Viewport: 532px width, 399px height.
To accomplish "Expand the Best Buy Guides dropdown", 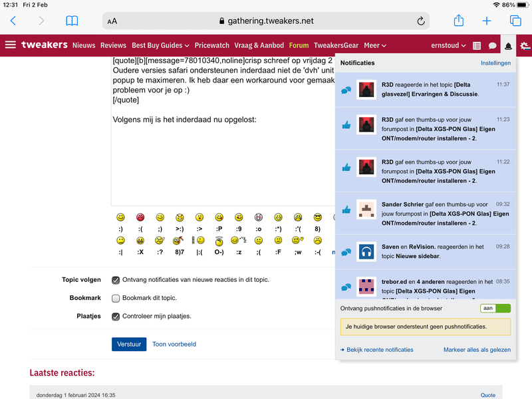I will coord(160,45).
